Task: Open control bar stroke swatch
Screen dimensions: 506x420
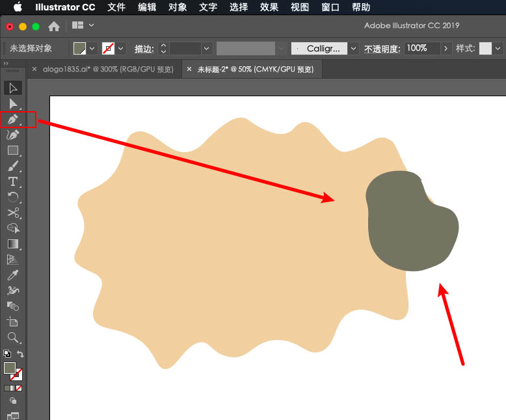Action: (108, 49)
